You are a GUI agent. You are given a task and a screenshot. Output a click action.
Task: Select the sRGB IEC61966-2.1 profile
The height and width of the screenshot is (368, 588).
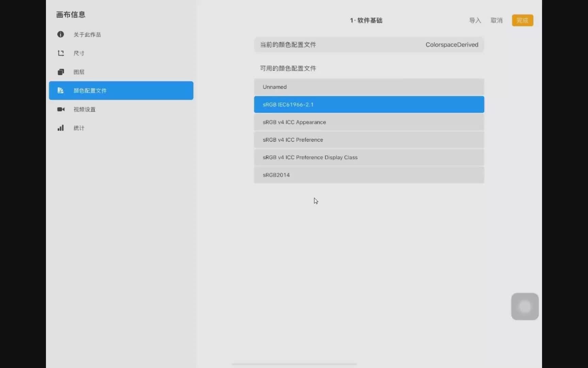tap(369, 105)
